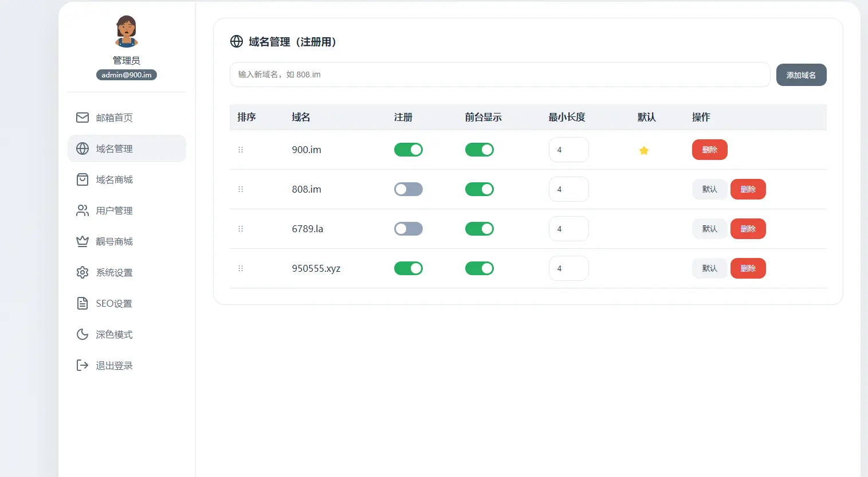Screen dimensions: 868x477
Task: Go to 用户管理 in the sidebar
Action: [x=127, y=210]
